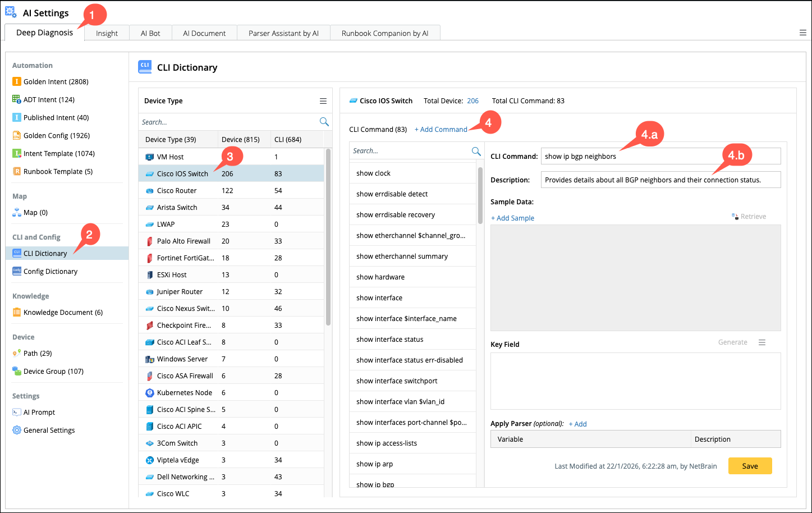Open Golden Intent in the Automation list
Image resolution: width=812 pixels, height=513 pixels.
coord(56,82)
